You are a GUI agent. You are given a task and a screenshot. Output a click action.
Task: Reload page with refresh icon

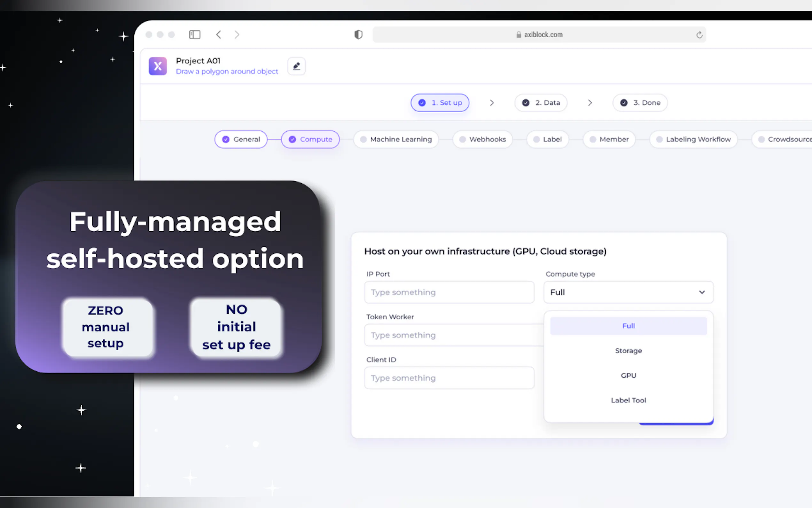(x=699, y=35)
